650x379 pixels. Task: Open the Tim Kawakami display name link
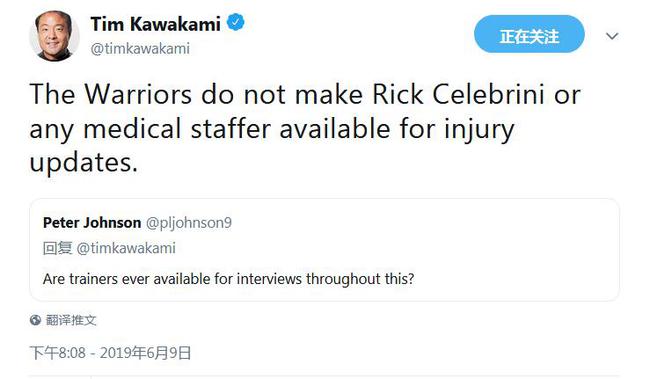[x=155, y=24]
